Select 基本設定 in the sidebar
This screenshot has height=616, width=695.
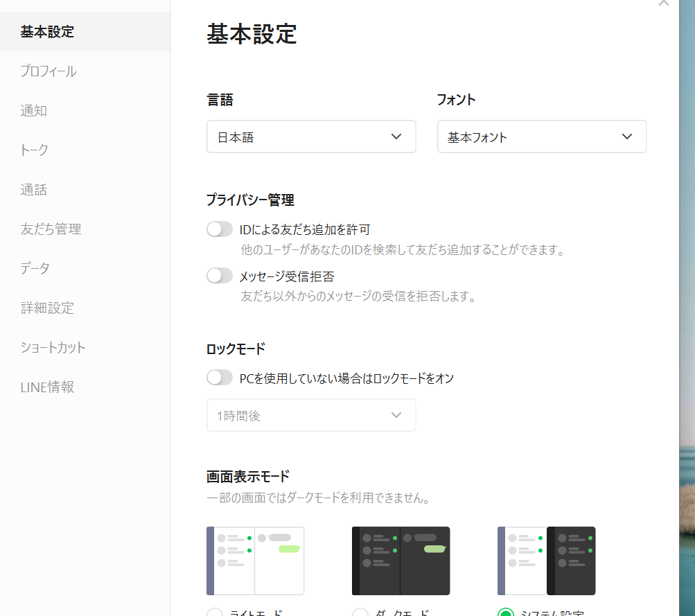(47, 32)
